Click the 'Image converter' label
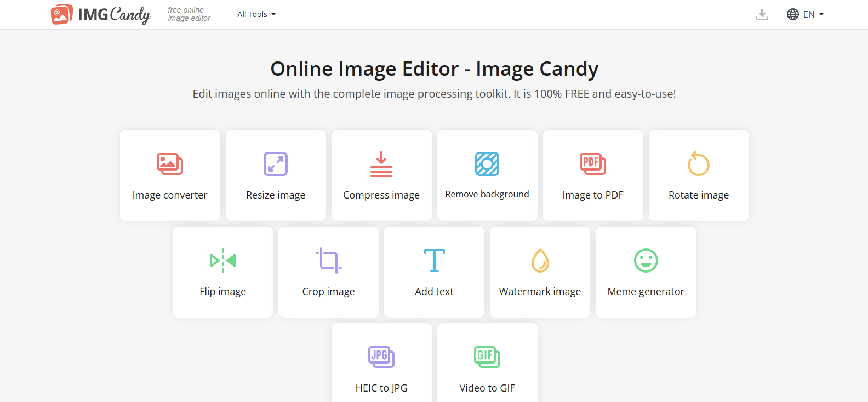Screen dimensions: 868x402 click(170, 195)
